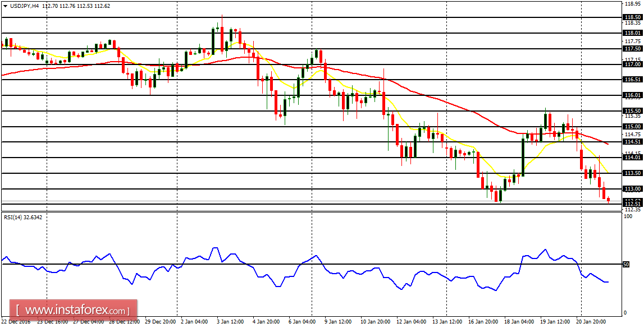This screenshot has width=644, height=328.
Task: Click the 117.00 price axis label
Action: click(633, 63)
